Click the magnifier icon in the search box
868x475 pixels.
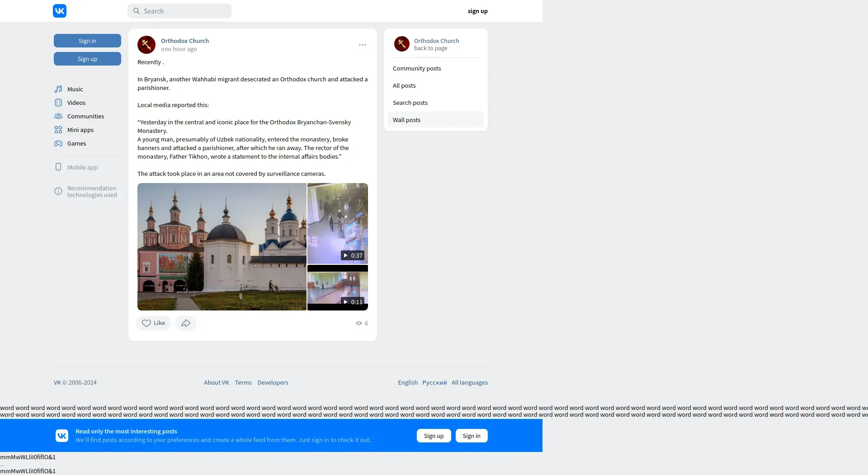click(x=136, y=11)
